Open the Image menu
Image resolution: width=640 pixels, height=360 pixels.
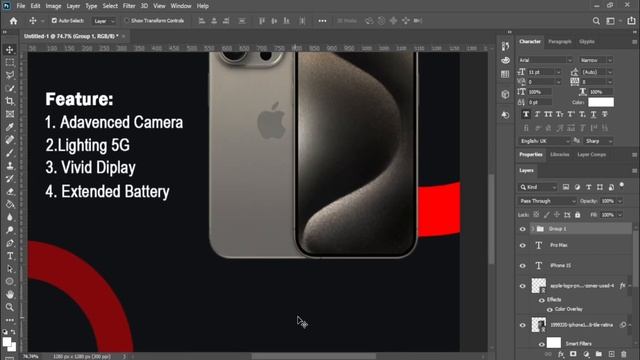click(x=53, y=6)
